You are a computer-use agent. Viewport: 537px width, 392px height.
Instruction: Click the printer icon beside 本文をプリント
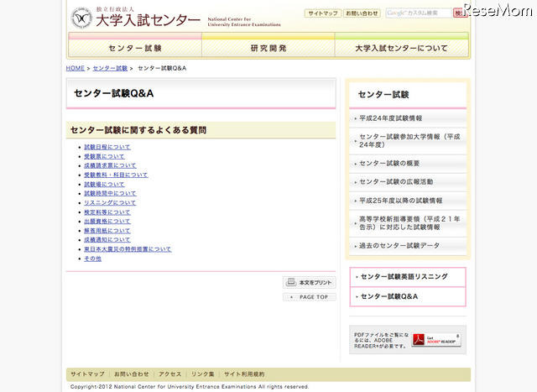coord(291,283)
